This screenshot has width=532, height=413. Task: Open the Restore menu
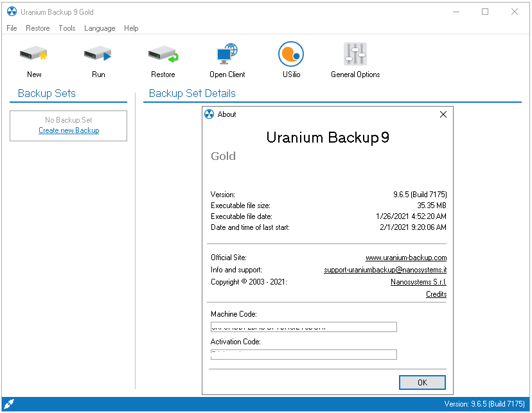point(38,28)
